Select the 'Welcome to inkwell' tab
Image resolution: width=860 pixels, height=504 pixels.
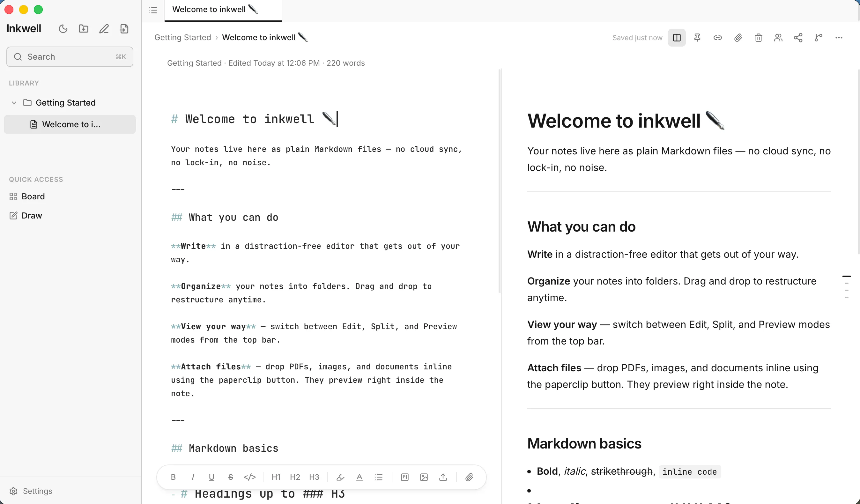click(223, 10)
